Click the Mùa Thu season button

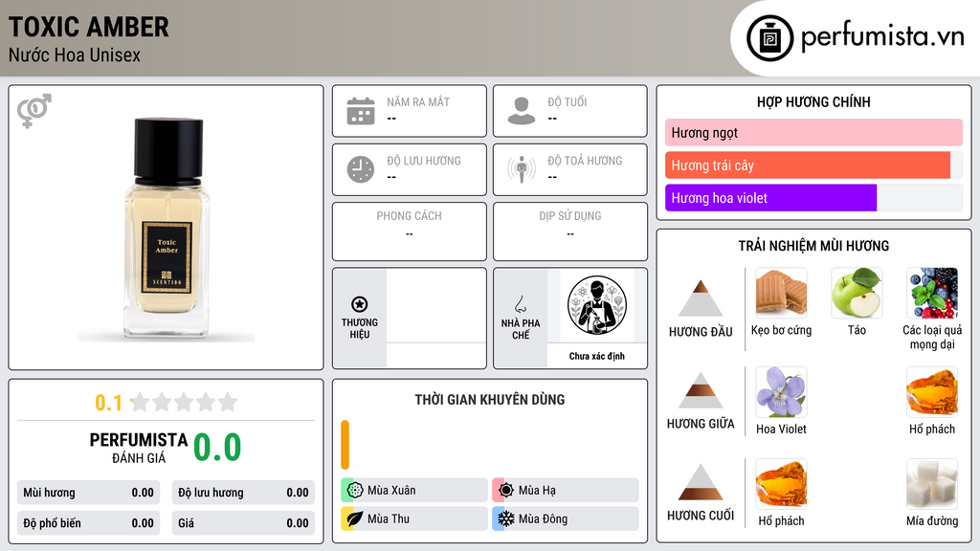point(414,519)
